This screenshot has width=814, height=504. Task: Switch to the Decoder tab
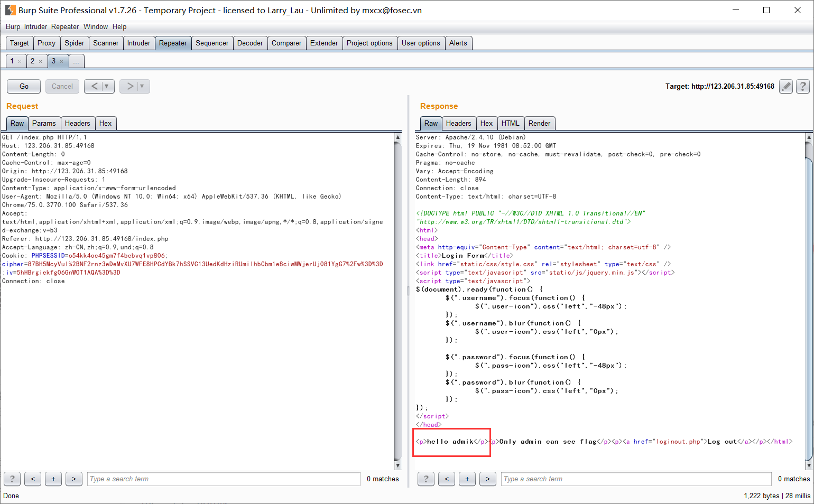(x=250, y=43)
